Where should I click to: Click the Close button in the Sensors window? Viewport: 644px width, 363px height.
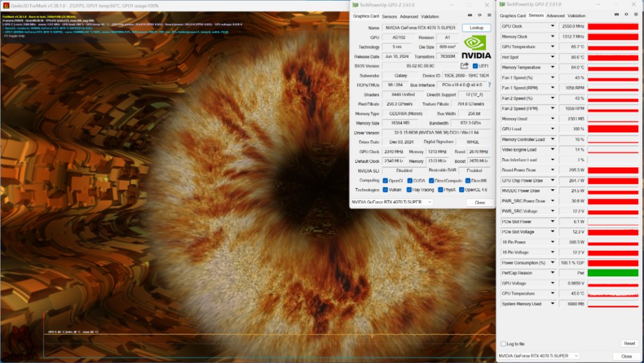coord(626,356)
